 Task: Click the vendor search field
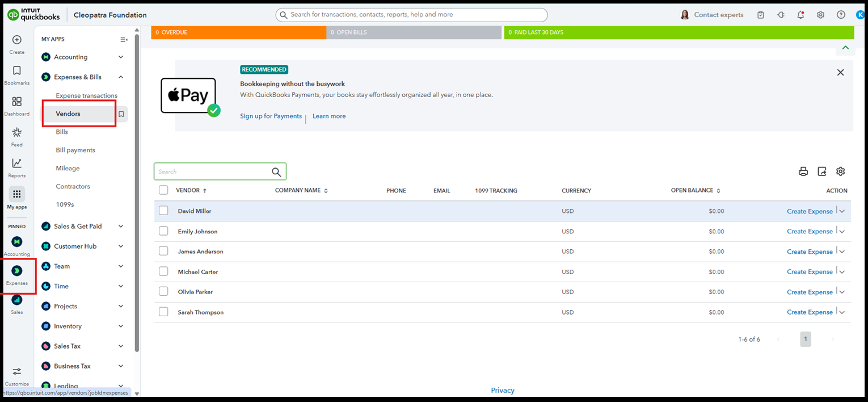(x=220, y=171)
